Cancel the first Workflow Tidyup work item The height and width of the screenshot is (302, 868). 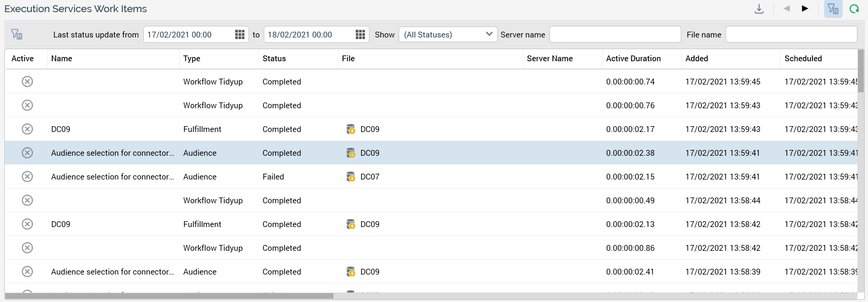[27, 81]
